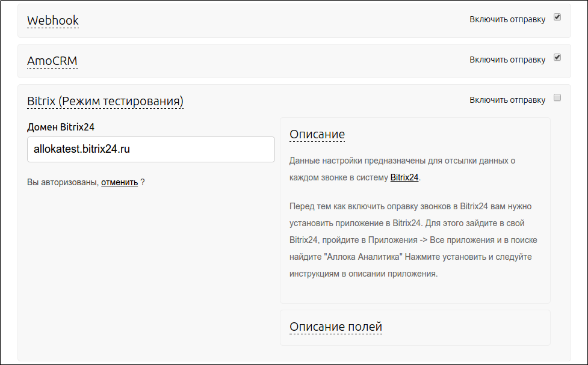Click the 'Домен Bitrix24' field label
The width and height of the screenshot is (588, 365).
61,127
